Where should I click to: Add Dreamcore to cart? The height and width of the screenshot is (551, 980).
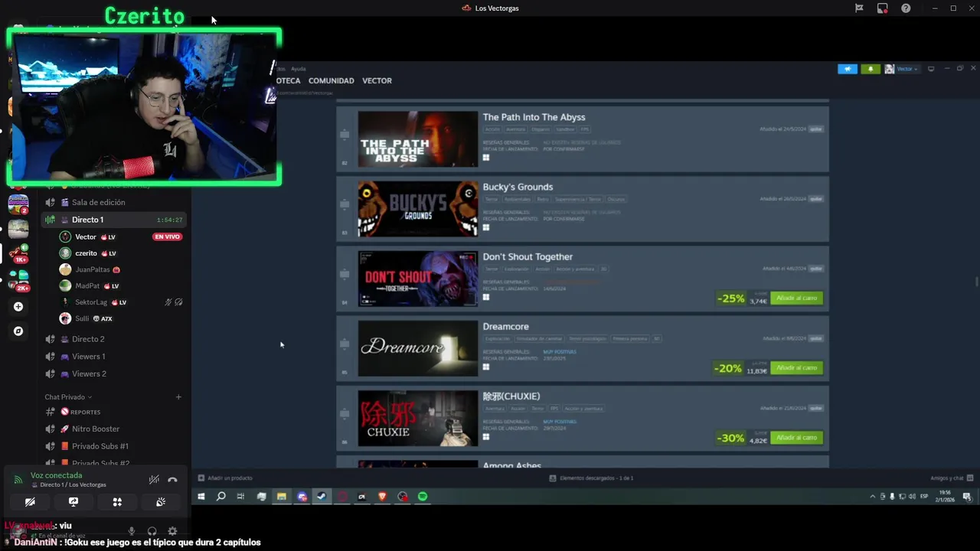pyautogui.click(x=796, y=368)
